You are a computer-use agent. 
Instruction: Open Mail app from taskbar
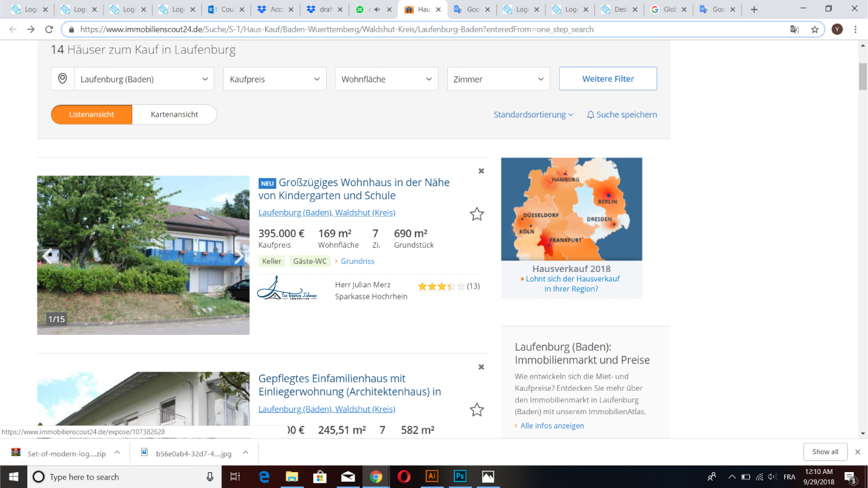(x=348, y=477)
